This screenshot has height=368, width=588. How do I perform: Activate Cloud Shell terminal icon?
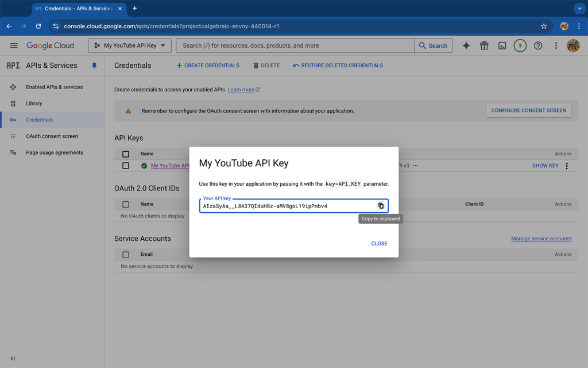[x=502, y=45]
